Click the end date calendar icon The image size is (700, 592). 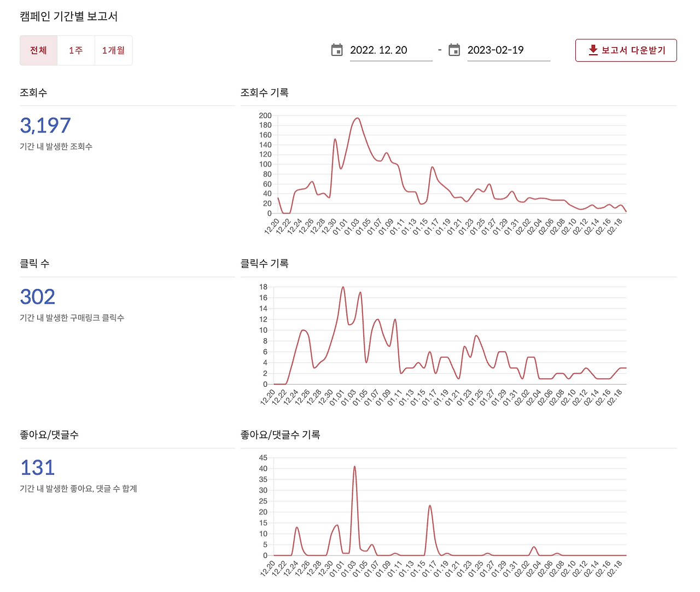click(x=454, y=50)
